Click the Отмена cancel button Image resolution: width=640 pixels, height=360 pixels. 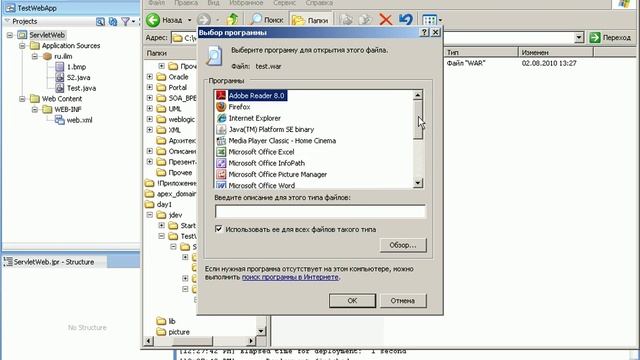(x=403, y=301)
